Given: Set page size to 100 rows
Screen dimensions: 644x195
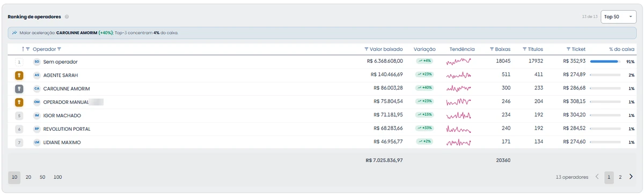Looking at the screenshot, I should tap(57, 177).
